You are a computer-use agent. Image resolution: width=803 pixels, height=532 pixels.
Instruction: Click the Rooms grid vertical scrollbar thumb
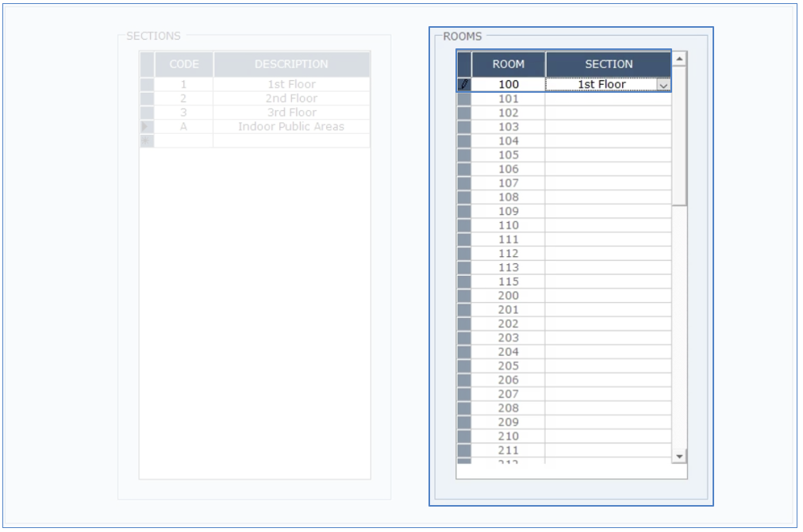(679, 135)
